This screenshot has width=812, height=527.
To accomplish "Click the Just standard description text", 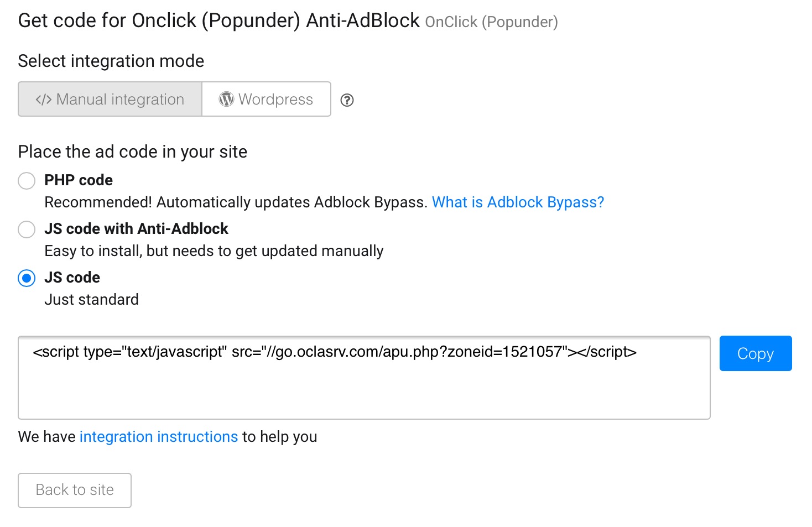I will (91, 300).
